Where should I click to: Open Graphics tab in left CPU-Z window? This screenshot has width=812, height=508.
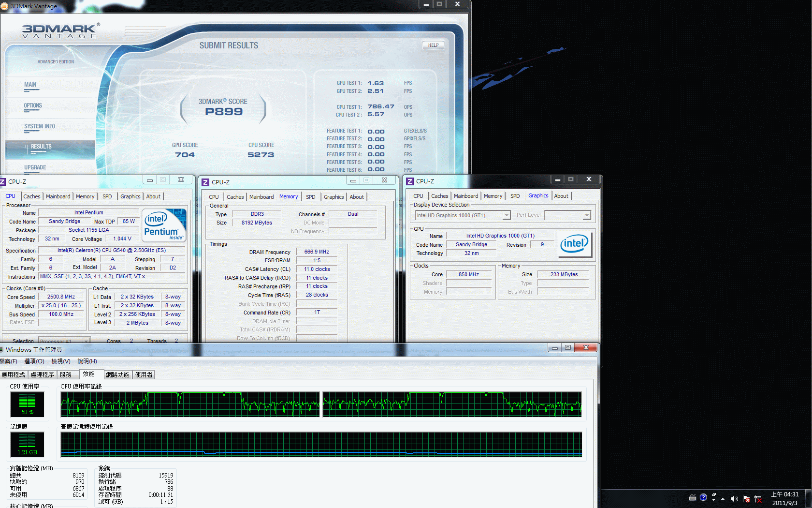130,196
